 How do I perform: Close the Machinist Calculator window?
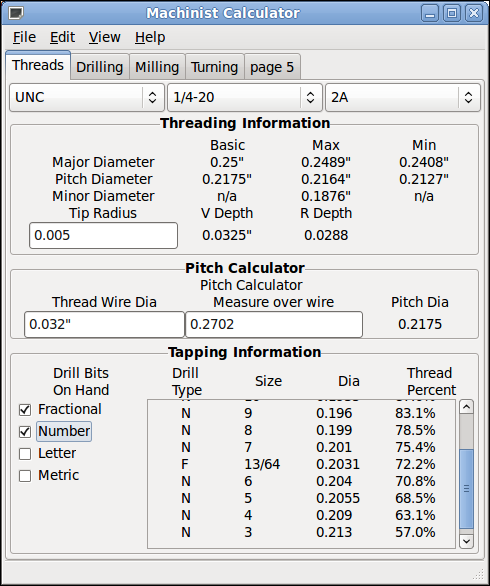click(x=474, y=13)
